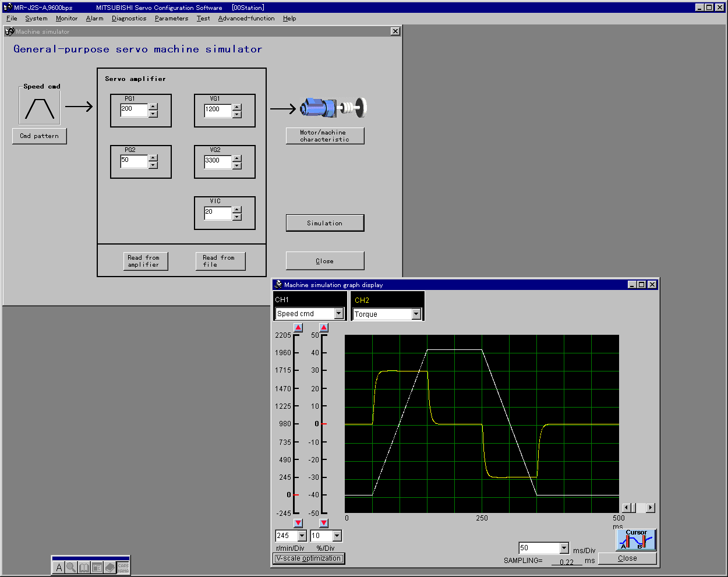
Task: Click the graph display window title icon
Action: pyautogui.click(x=278, y=285)
